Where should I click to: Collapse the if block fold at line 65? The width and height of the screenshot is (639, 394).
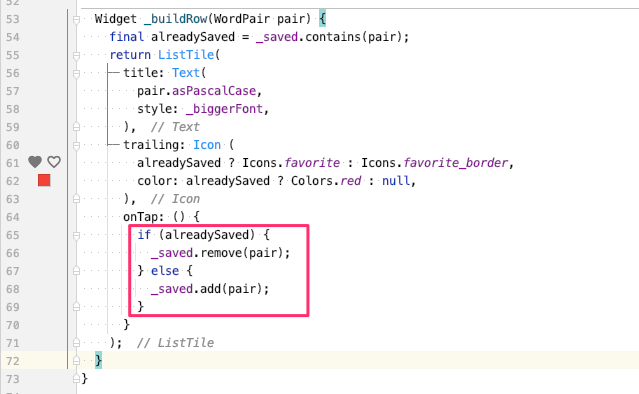point(76,235)
